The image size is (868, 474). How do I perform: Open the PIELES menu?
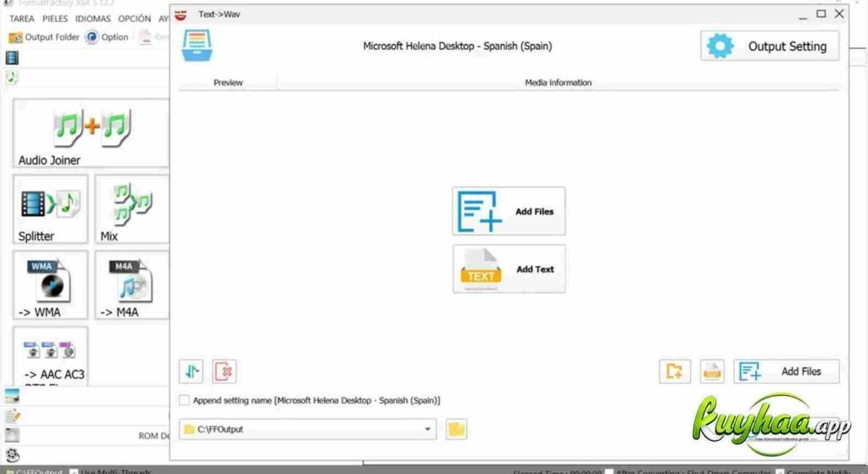[x=55, y=19]
